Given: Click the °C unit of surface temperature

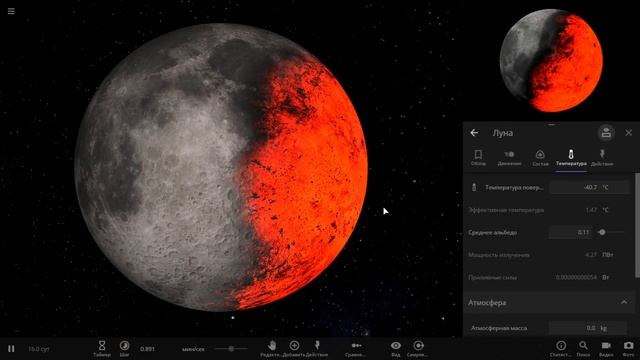Looking at the screenshot, I should pyautogui.click(x=605, y=187).
